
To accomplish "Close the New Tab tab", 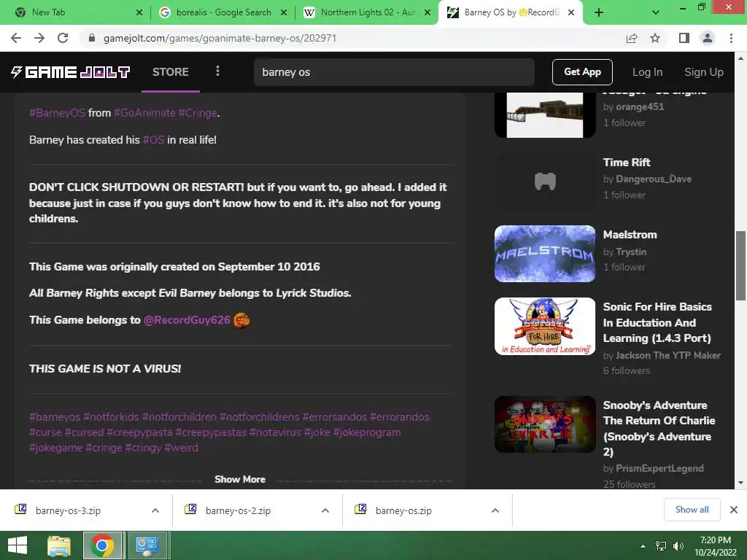I will click(x=139, y=12).
